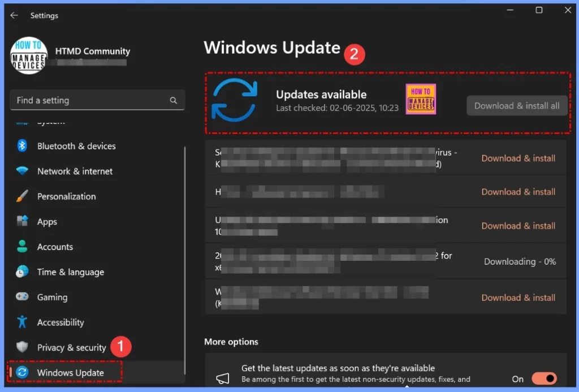The image size is (579, 392).
Task: Turn off Get the latest updates toggle
Action: (x=544, y=378)
